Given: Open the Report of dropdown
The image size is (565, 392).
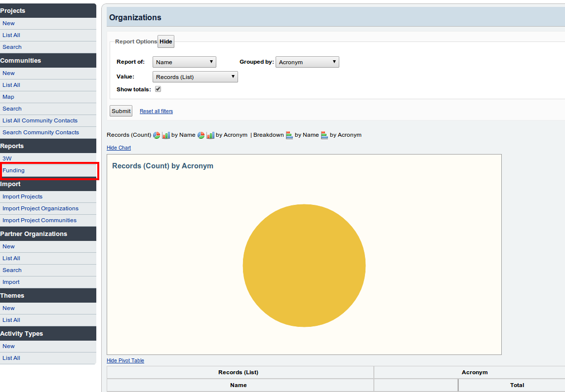Looking at the screenshot, I should [x=184, y=62].
